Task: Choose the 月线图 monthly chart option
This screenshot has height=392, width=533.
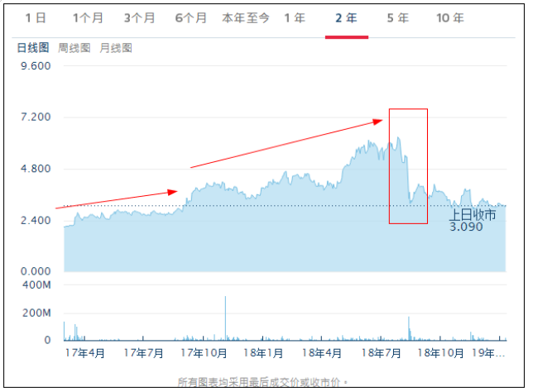Action: pos(115,48)
